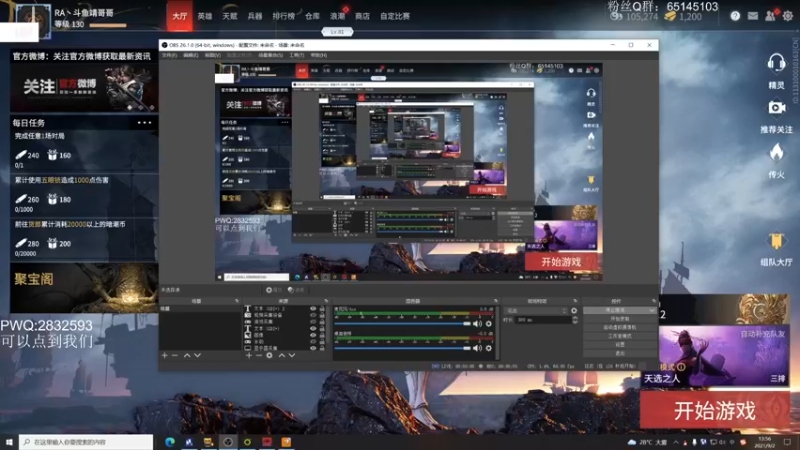The image size is (800, 450).
Task: Pop out the 来源 sources dock
Action: 326,301
